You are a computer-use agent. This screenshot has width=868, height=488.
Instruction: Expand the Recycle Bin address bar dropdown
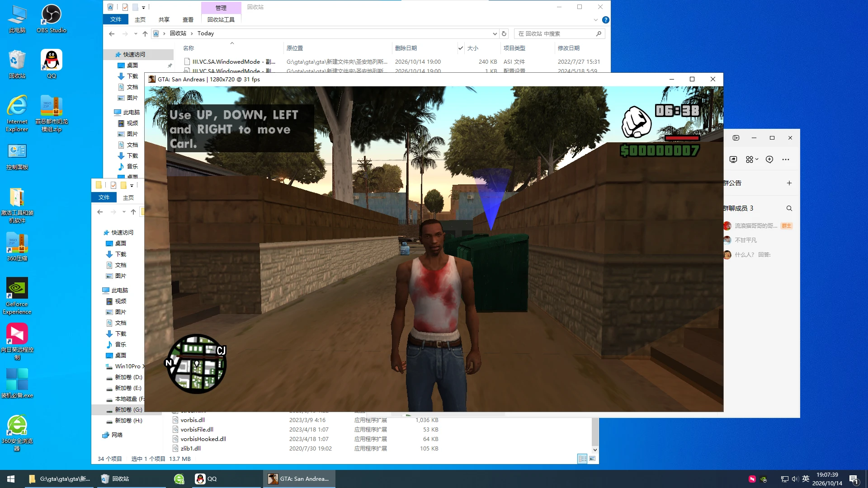coord(495,33)
